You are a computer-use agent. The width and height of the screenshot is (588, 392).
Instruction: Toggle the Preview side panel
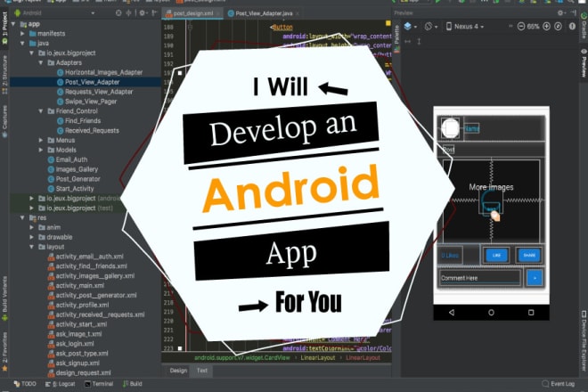(x=584, y=63)
